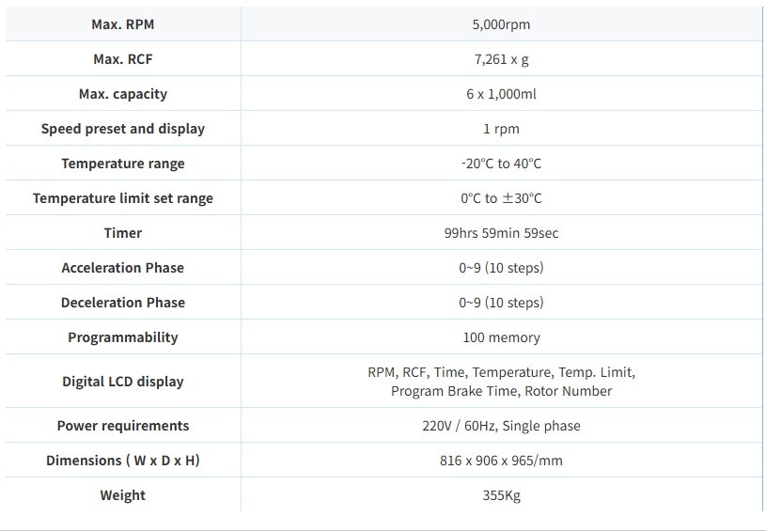Select the Acceleration Phase label
The image size is (766, 532).
(123, 268)
